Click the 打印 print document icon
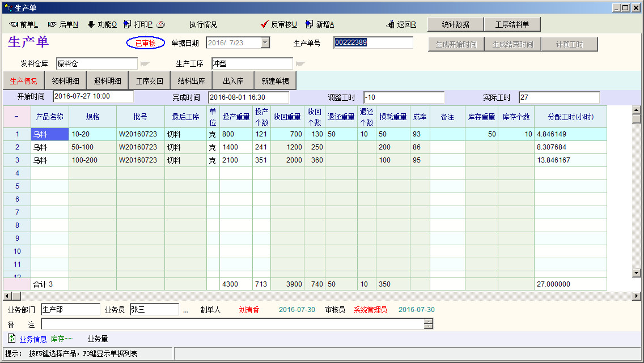Screen dimensions: 644x363 pyautogui.click(x=128, y=24)
